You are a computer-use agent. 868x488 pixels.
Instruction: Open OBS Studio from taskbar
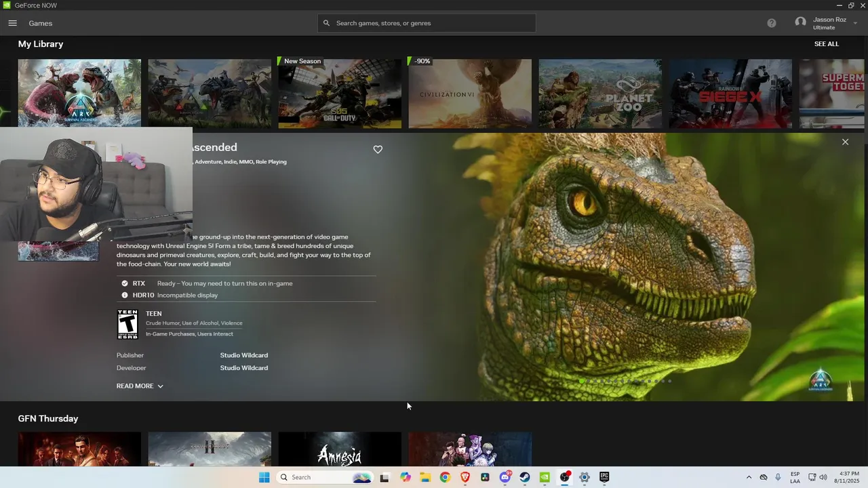click(x=565, y=477)
